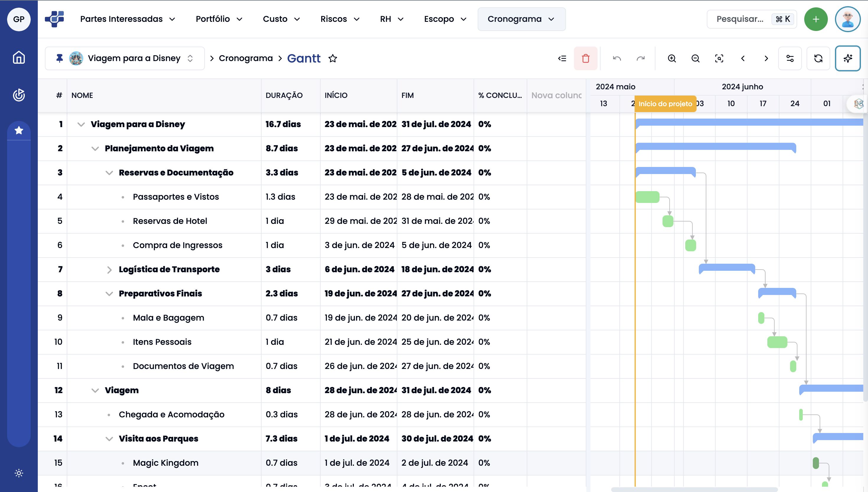Open the Gantt settings sliders icon
Image resolution: width=868 pixels, height=492 pixels.
790,58
